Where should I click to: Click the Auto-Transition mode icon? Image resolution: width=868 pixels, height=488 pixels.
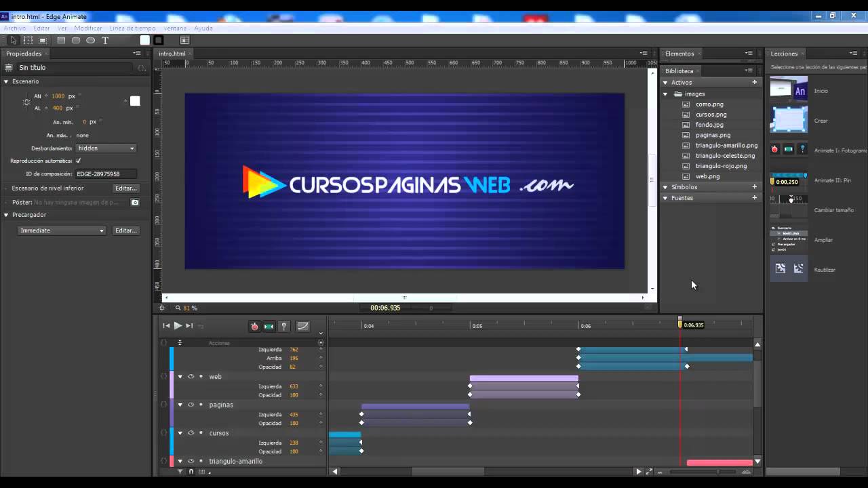[x=269, y=326]
